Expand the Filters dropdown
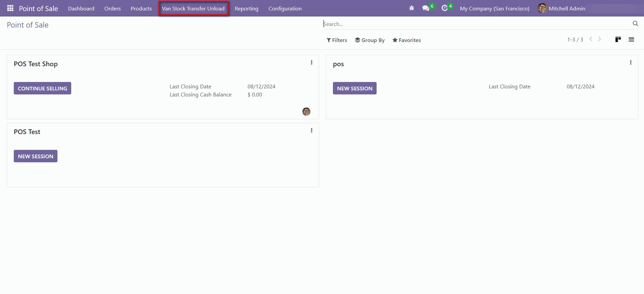644x294 pixels. click(x=337, y=40)
